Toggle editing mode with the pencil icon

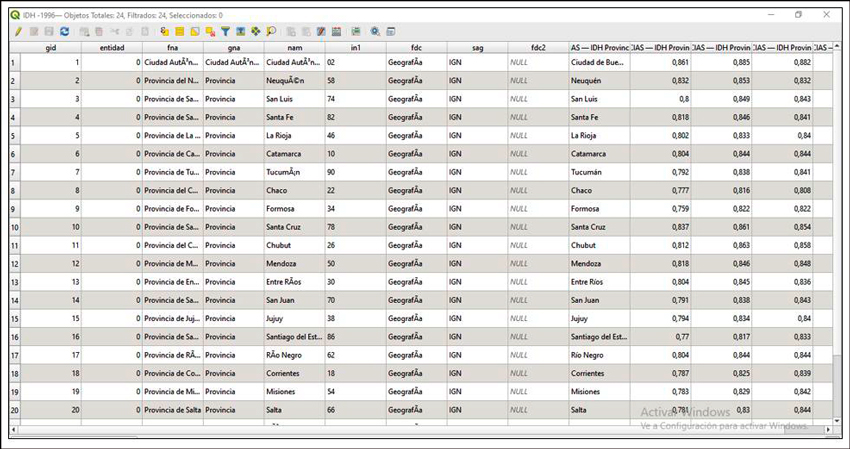click(x=18, y=32)
